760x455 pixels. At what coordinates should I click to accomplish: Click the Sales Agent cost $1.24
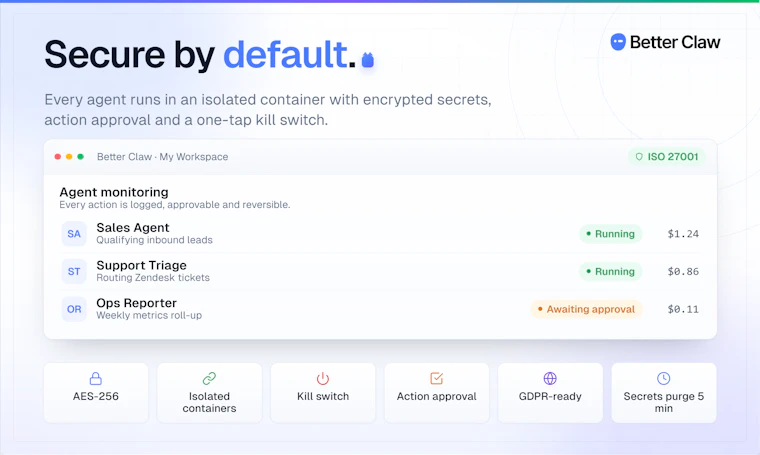click(x=683, y=234)
